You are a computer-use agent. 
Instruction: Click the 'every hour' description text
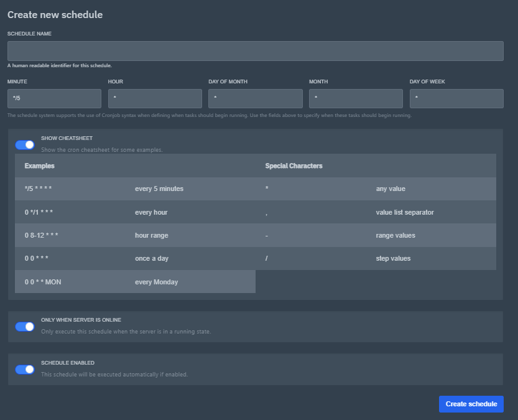151,212
